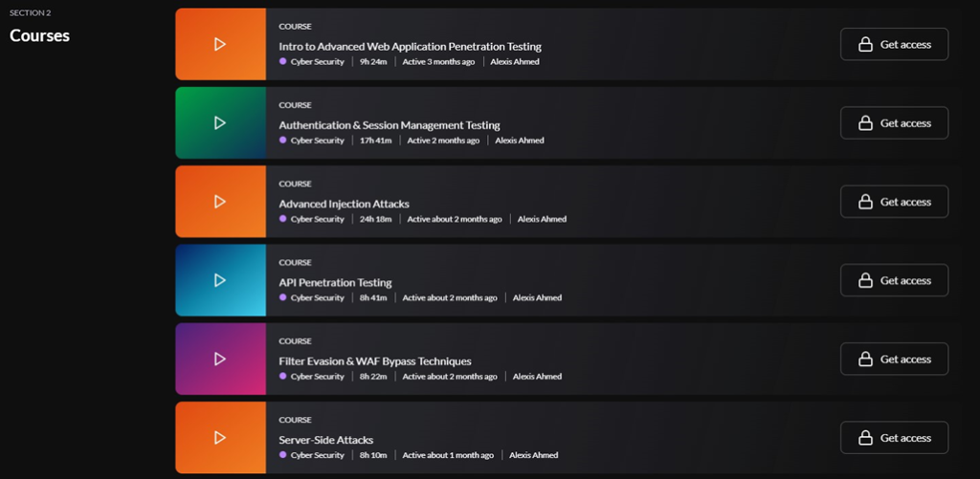Hit play icon on Filter Evasion & WAF Bypass

coord(220,359)
